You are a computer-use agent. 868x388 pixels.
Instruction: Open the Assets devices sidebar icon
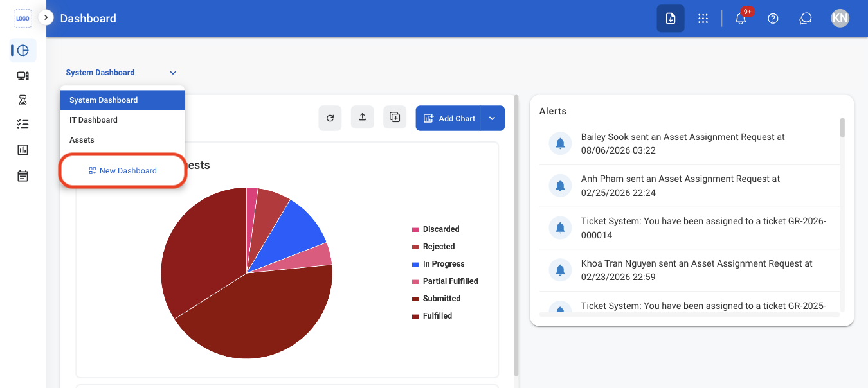[23, 76]
